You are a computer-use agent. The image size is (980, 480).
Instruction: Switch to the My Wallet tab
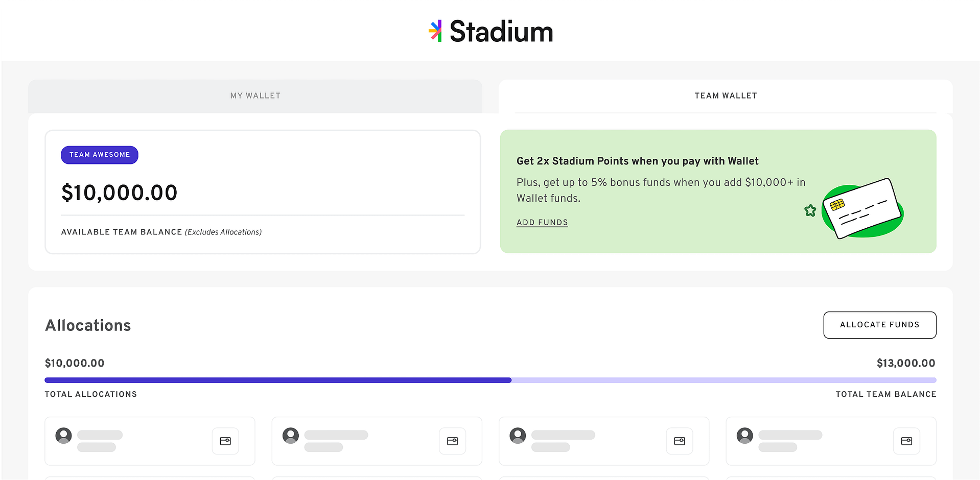click(255, 96)
